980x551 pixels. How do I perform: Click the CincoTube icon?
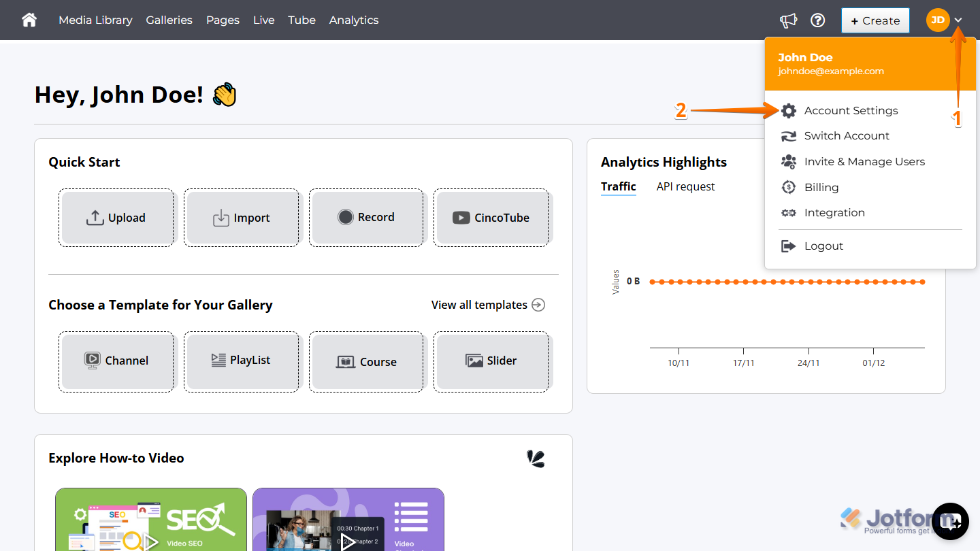pos(461,217)
